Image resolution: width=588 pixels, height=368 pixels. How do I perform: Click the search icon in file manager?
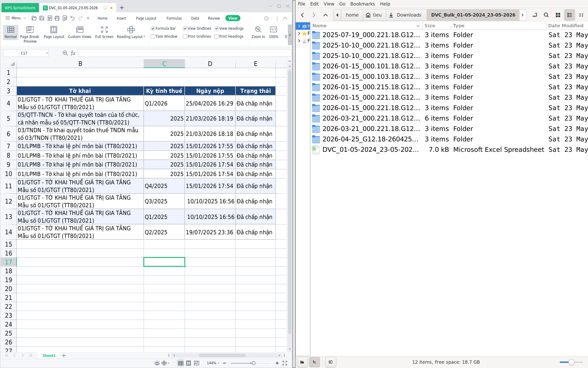click(x=546, y=15)
